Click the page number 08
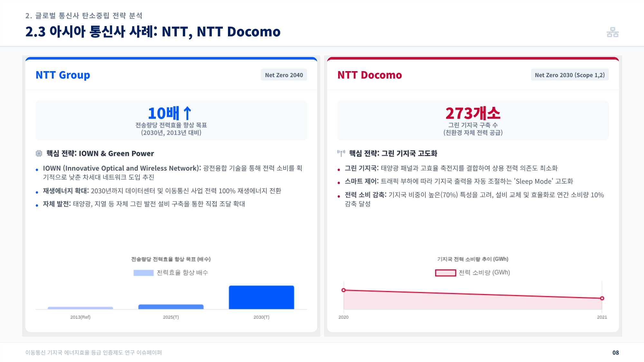The width and height of the screenshot is (644, 362). [615, 353]
